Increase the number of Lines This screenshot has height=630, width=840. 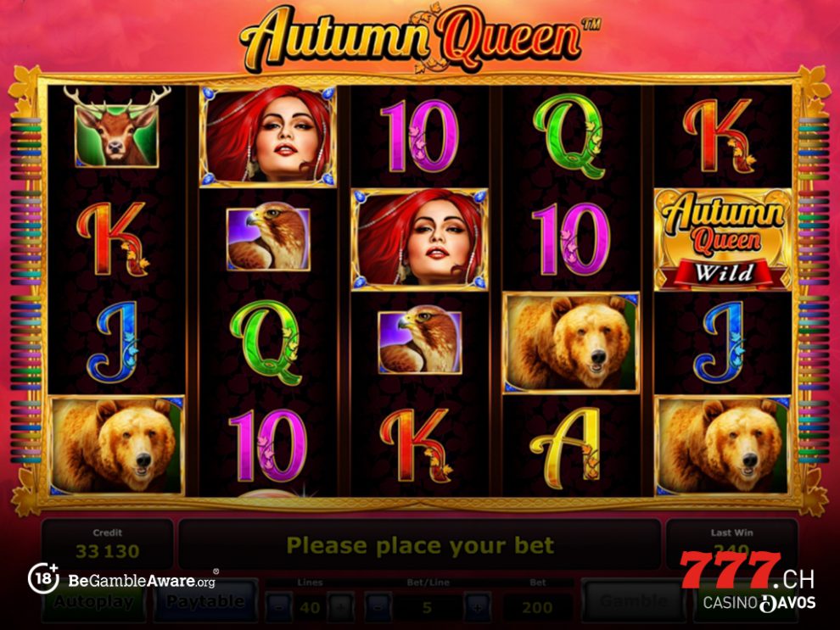click(341, 607)
